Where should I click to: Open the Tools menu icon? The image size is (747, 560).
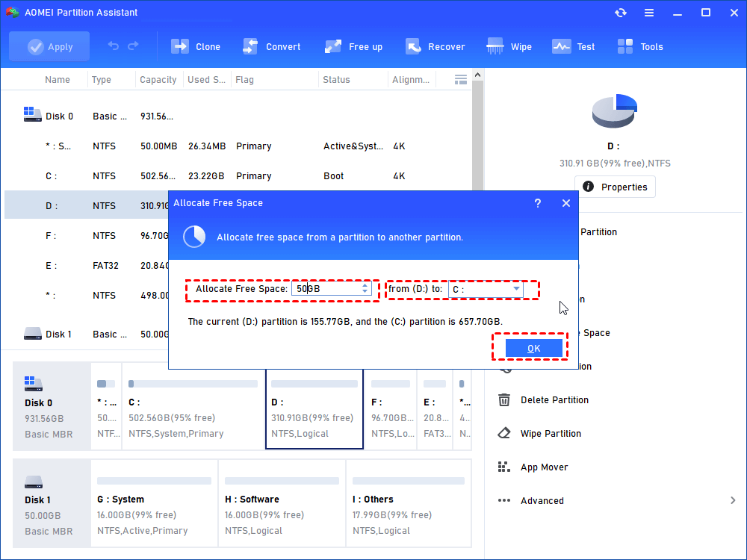[x=625, y=46]
